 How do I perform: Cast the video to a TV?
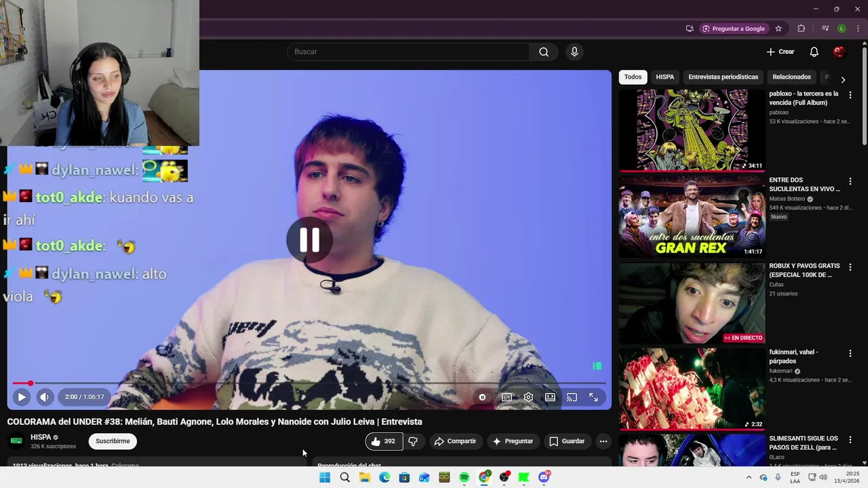click(x=572, y=397)
